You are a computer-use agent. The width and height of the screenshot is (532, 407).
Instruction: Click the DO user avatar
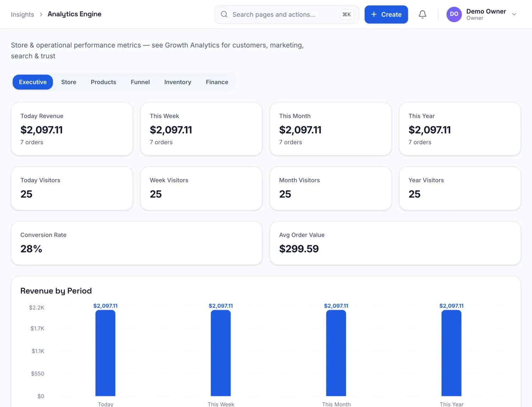click(x=454, y=15)
